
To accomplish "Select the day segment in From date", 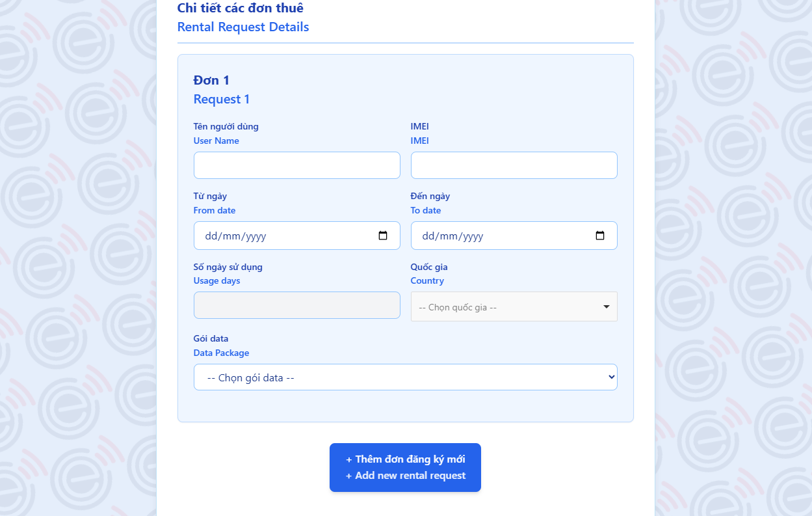I will tap(211, 236).
